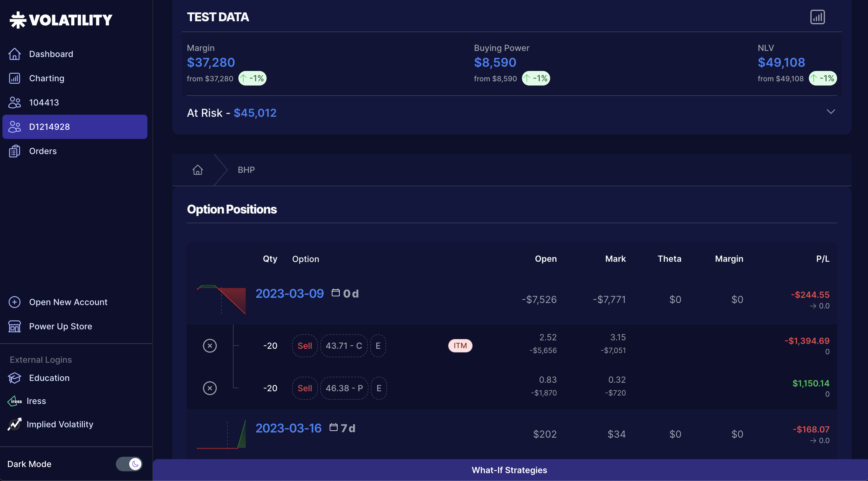Click the Volatility logo
Screen dimensions: 868x481
coord(61,20)
